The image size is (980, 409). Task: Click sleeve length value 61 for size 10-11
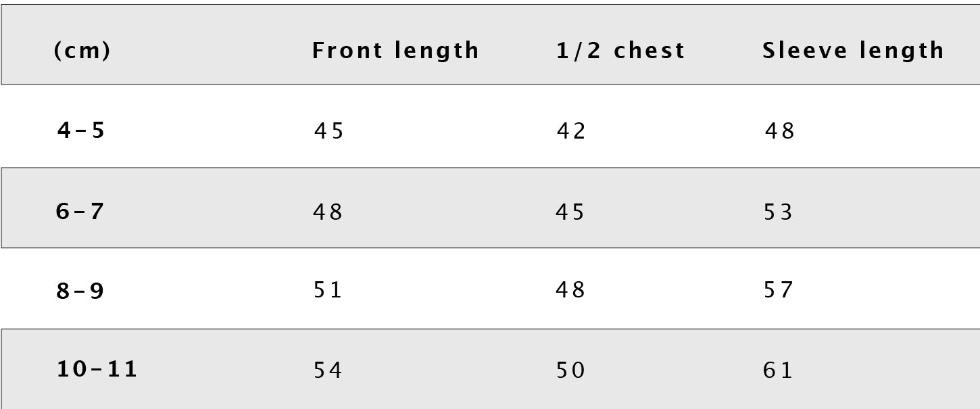tap(778, 370)
